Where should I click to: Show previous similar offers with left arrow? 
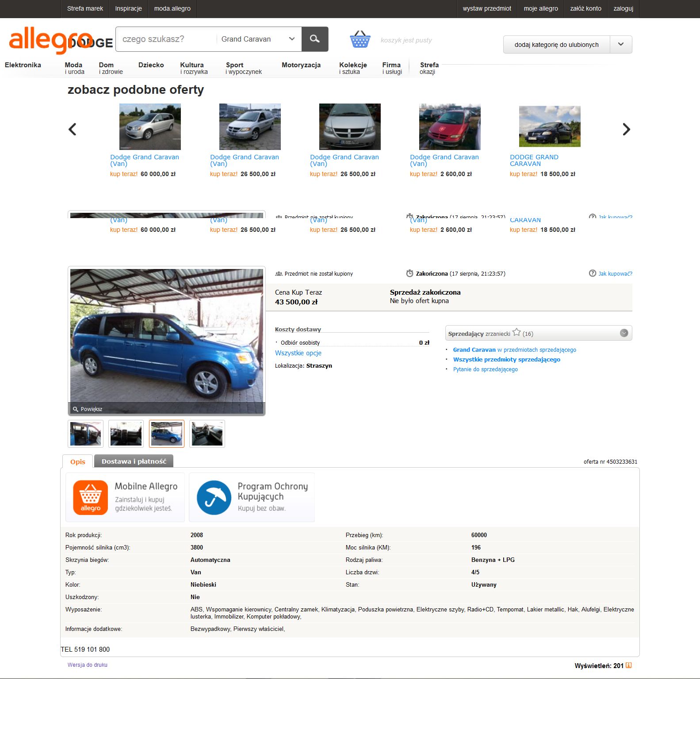point(73,129)
